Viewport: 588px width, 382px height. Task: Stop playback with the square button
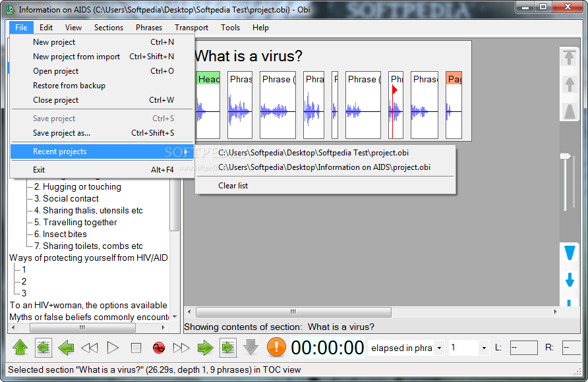pyautogui.click(x=136, y=348)
